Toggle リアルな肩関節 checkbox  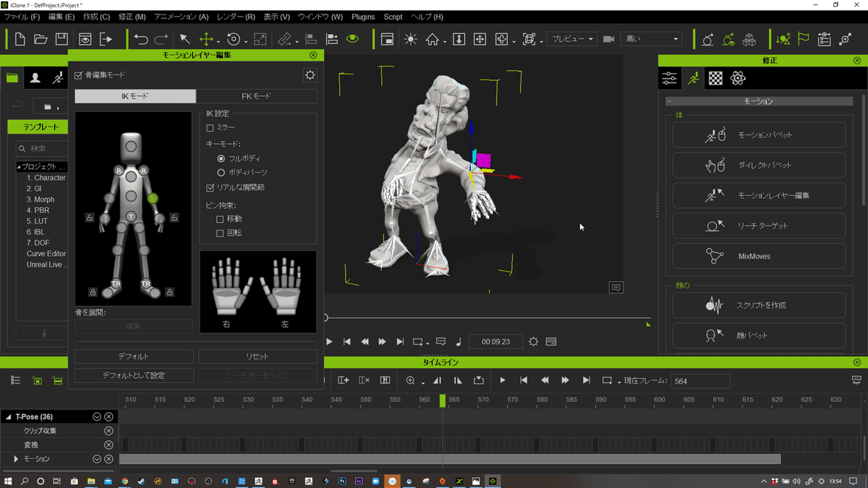click(210, 187)
